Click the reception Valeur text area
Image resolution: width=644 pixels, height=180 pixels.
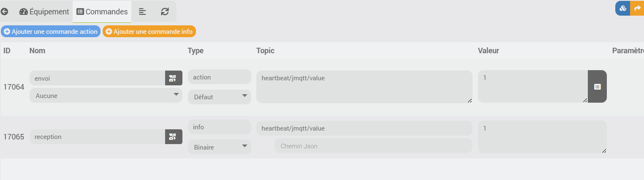coord(542,137)
